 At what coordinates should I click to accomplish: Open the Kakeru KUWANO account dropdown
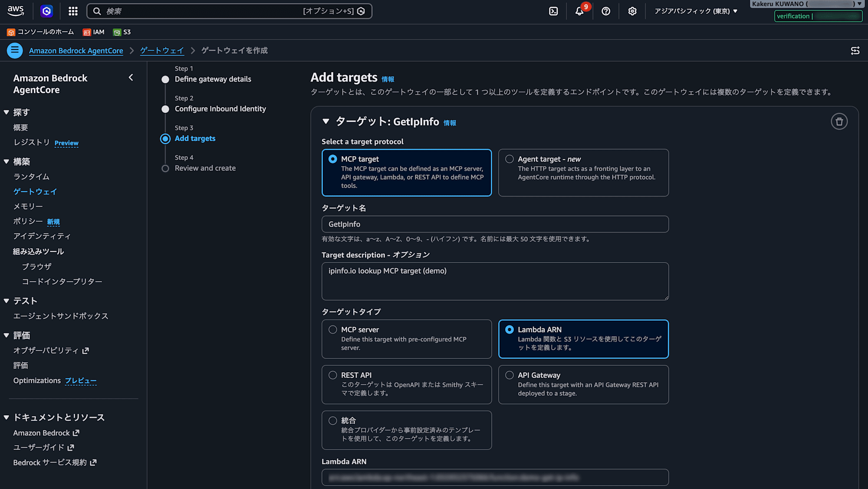pyautogui.click(x=807, y=4)
